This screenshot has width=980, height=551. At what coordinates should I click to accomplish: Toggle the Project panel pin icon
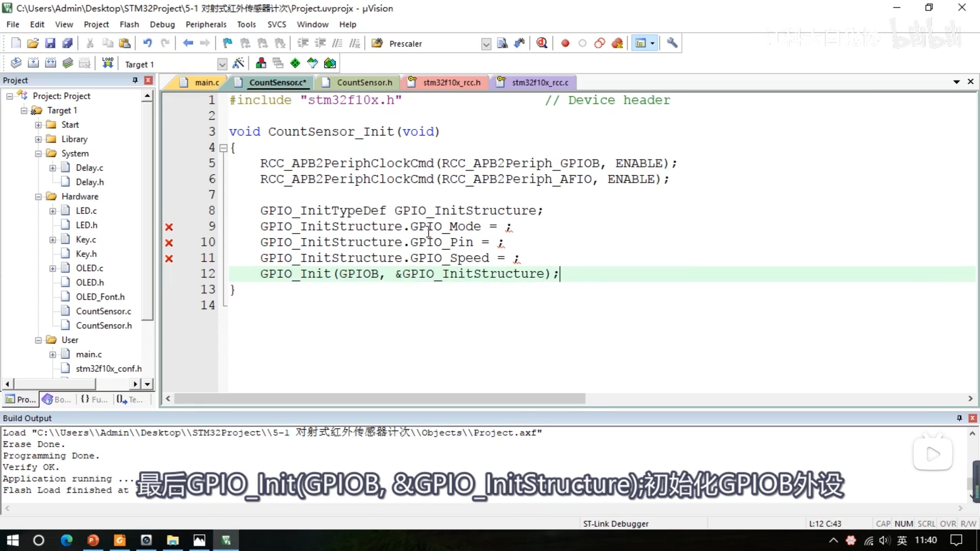coord(135,80)
